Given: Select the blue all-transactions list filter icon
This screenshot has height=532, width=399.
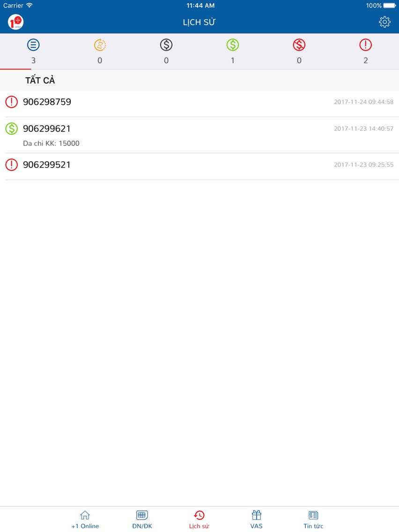Looking at the screenshot, I should [33, 45].
